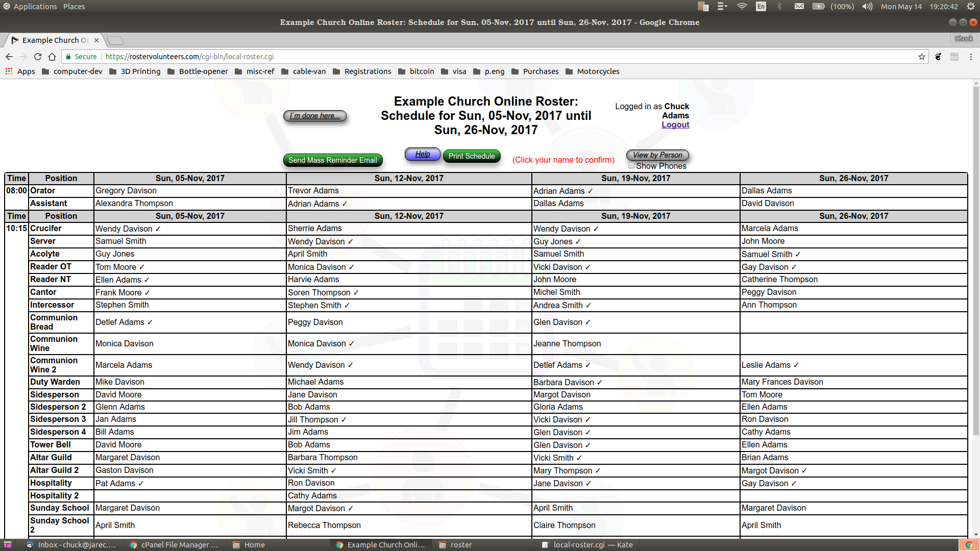
Task: Open the Places menu
Action: point(74,7)
